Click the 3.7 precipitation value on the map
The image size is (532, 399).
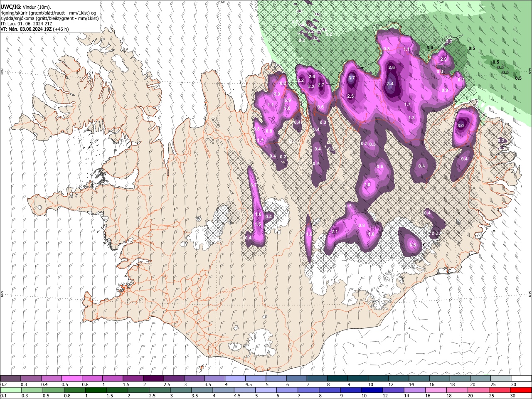coord(351,78)
